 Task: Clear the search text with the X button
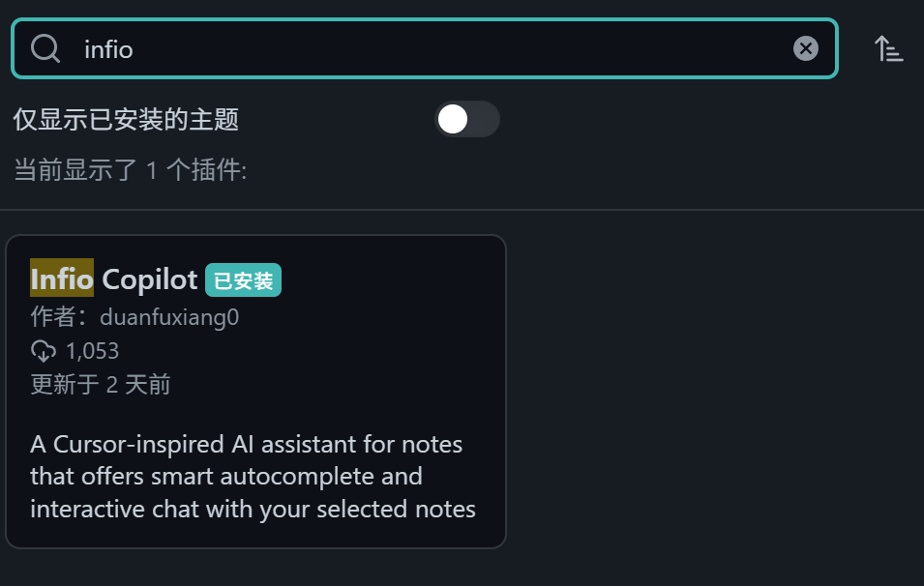(x=806, y=48)
